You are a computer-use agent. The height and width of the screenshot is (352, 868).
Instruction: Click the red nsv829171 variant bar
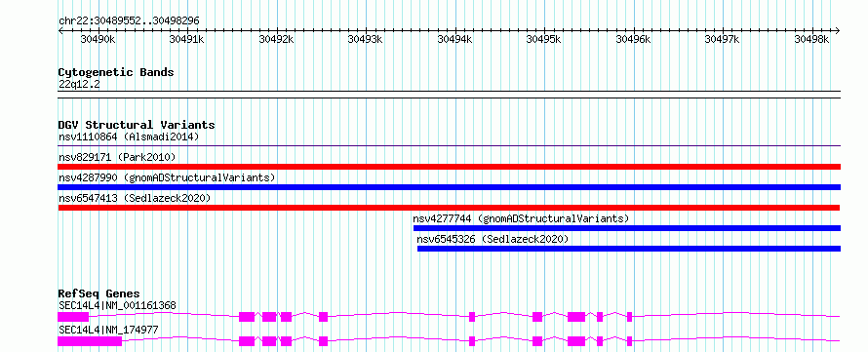pos(449,167)
